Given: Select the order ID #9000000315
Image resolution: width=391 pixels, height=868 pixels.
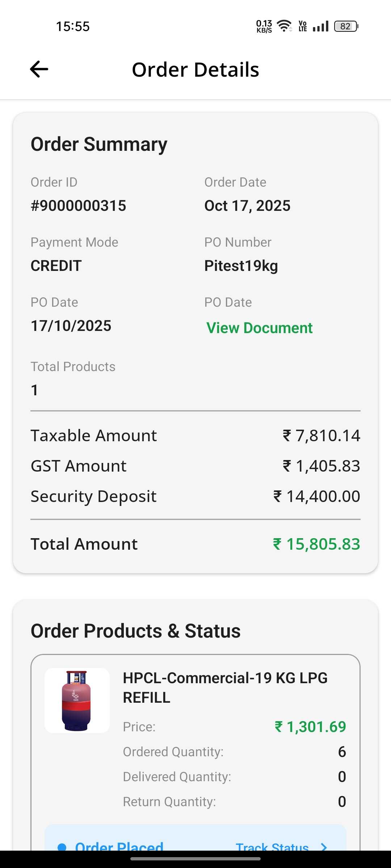Looking at the screenshot, I should click(x=79, y=206).
